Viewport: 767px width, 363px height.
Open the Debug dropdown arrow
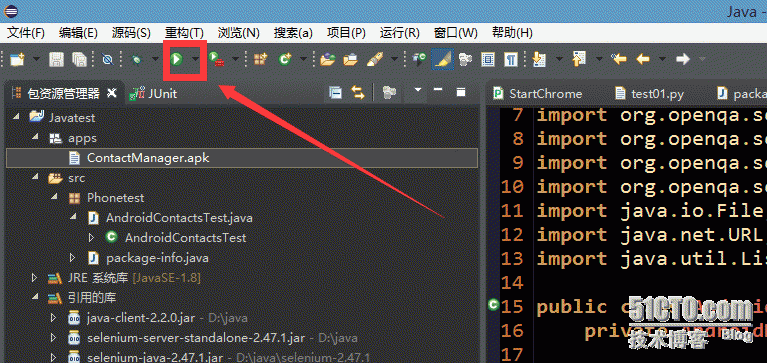click(156, 59)
